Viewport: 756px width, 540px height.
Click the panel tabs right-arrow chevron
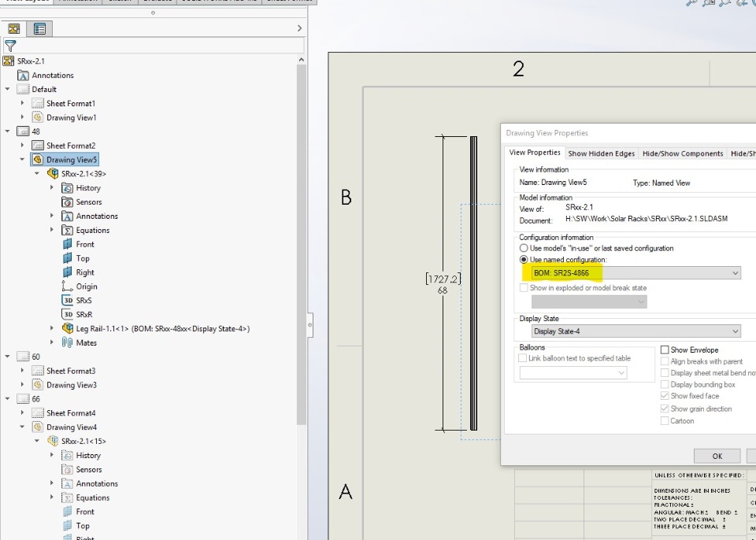point(299,28)
